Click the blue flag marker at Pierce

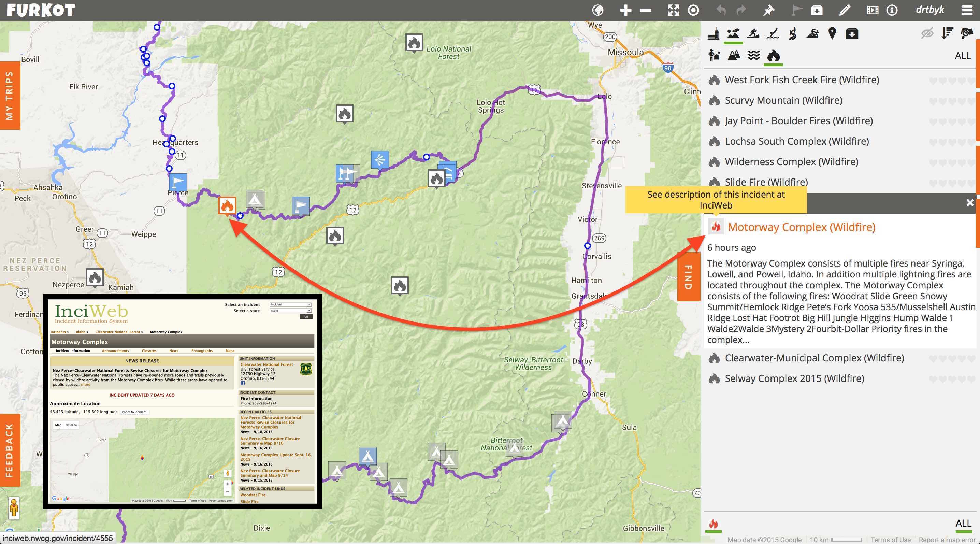pyautogui.click(x=178, y=182)
